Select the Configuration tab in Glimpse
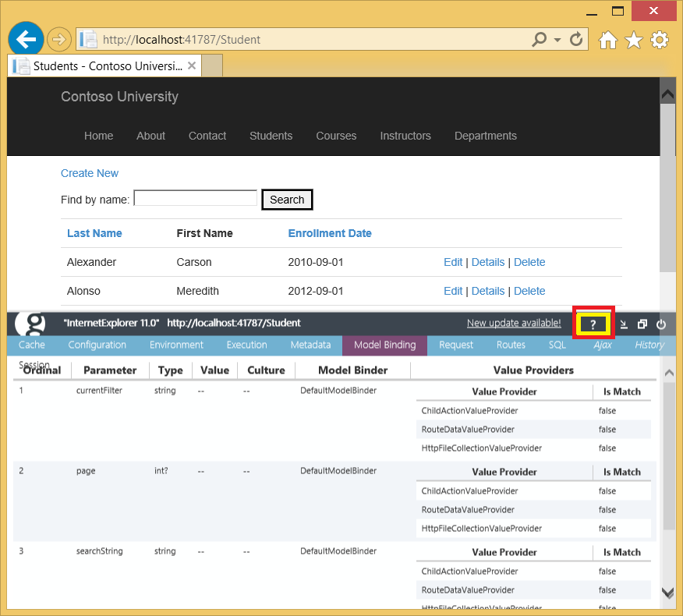Screen dimensions: 683x616 pos(97,345)
